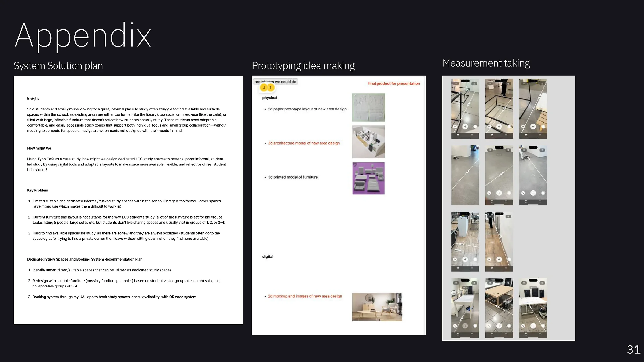The width and height of the screenshot is (644, 362).
Task: Open the 3d architecture model image
Action: point(368,142)
